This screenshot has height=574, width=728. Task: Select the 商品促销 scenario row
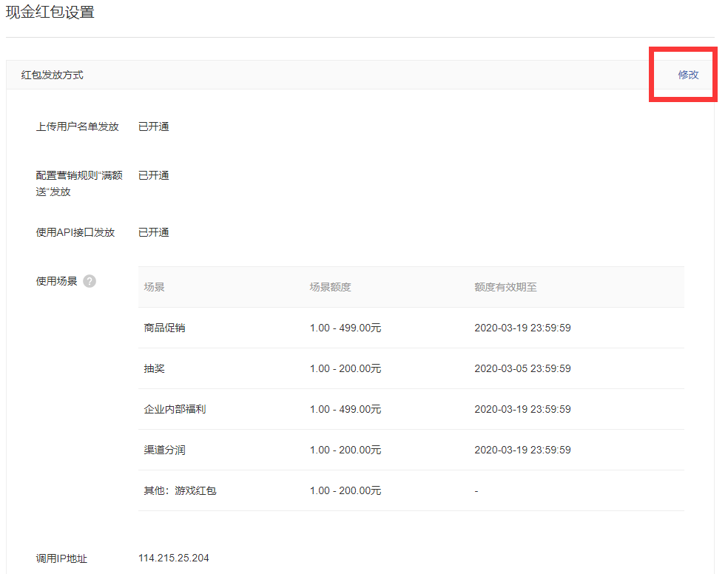coord(165,328)
